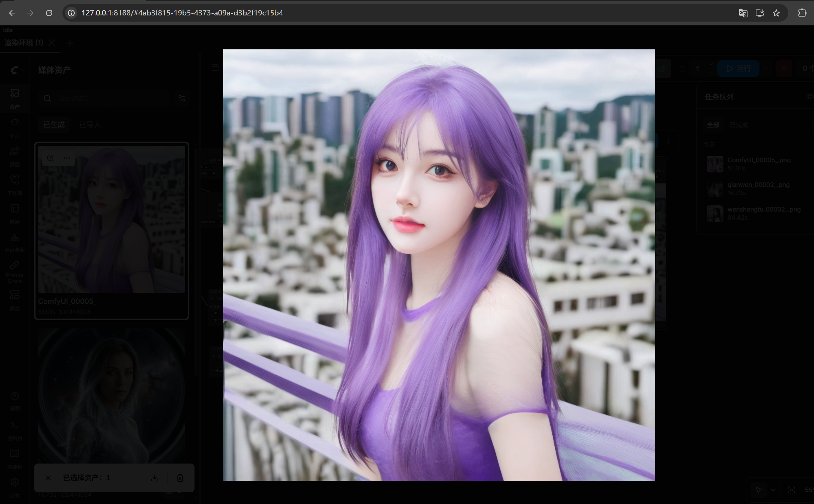The height and width of the screenshot is (504, 814).
Task: Open the 资产 (Assets) sidebar panel
Action: click(15, 98)
